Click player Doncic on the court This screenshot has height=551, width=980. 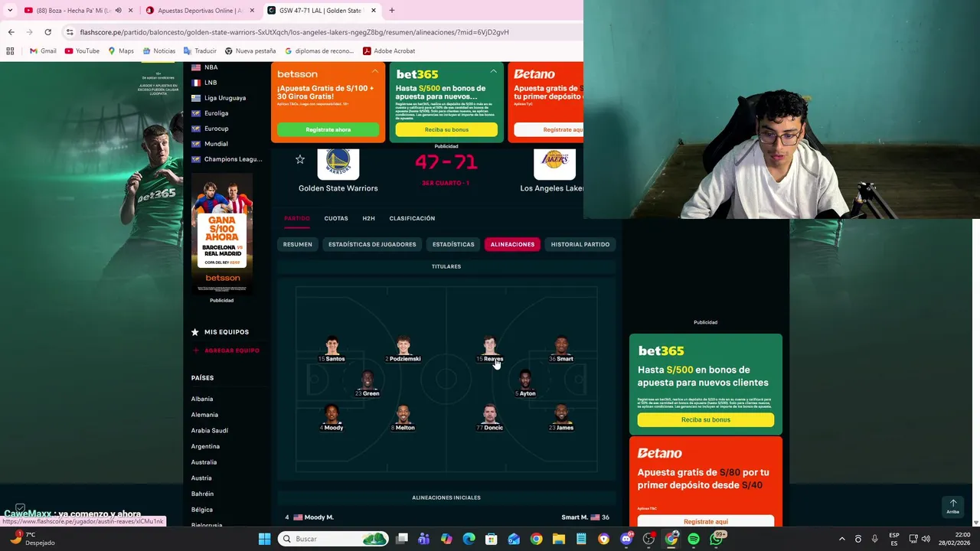pyautogui.click(x=490, y=418)
